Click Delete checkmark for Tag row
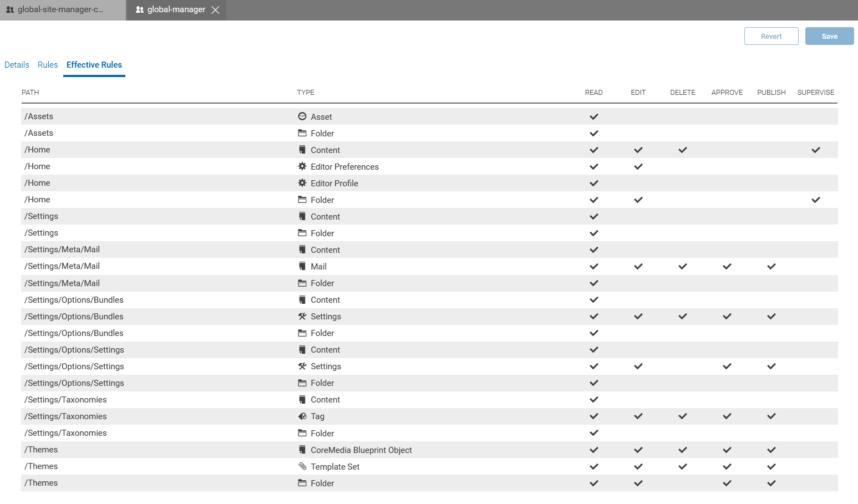Viewport: 858px width, 504px height. 683,416
